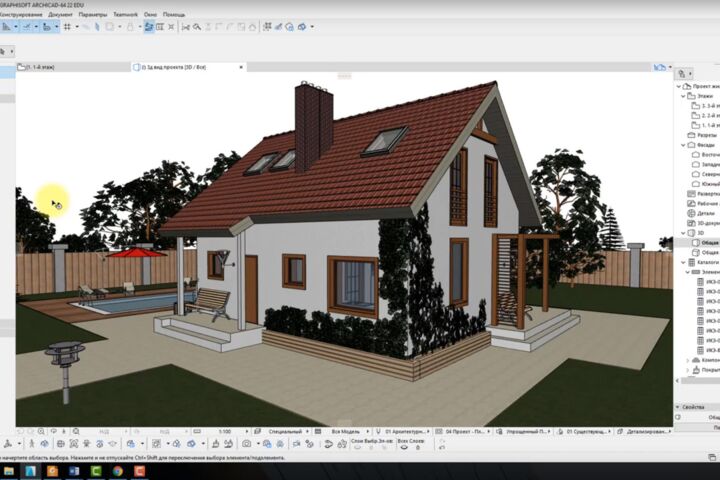Click the zoom in magnifier in the bottom bar

click(41, 432)
